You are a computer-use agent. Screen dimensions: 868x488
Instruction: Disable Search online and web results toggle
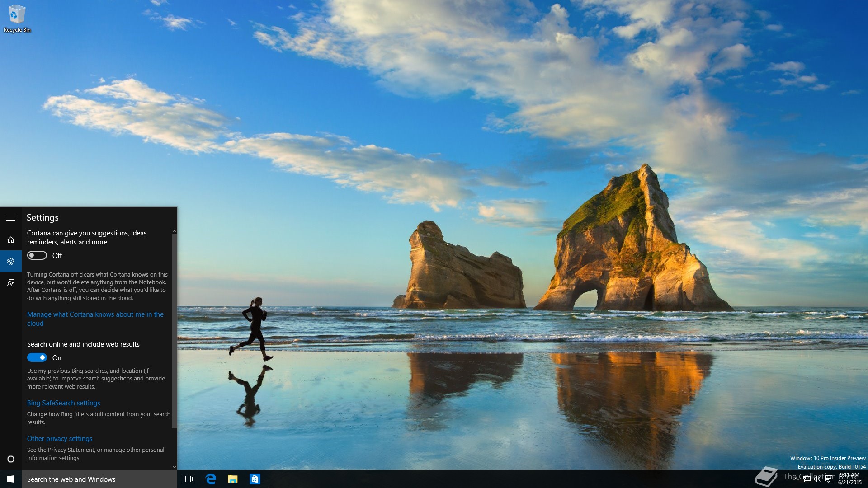pyautogui.click(x=37, y=358)
